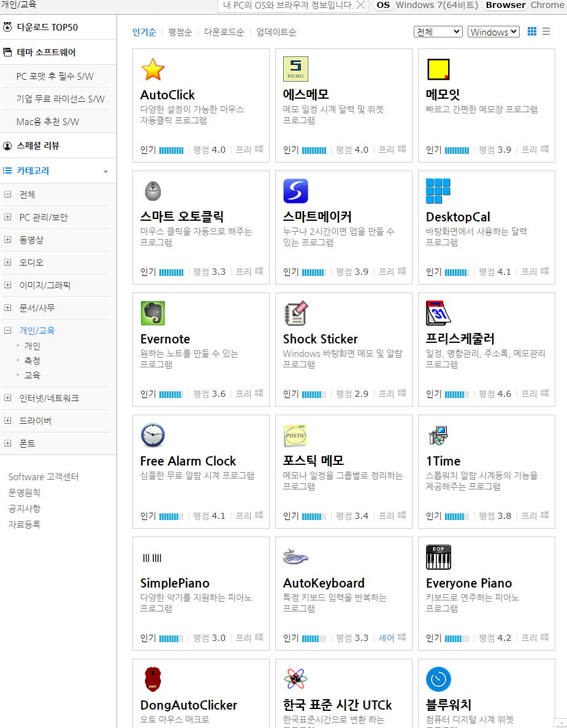Expand the 문서/사무 tree node

tap(7, 307)
